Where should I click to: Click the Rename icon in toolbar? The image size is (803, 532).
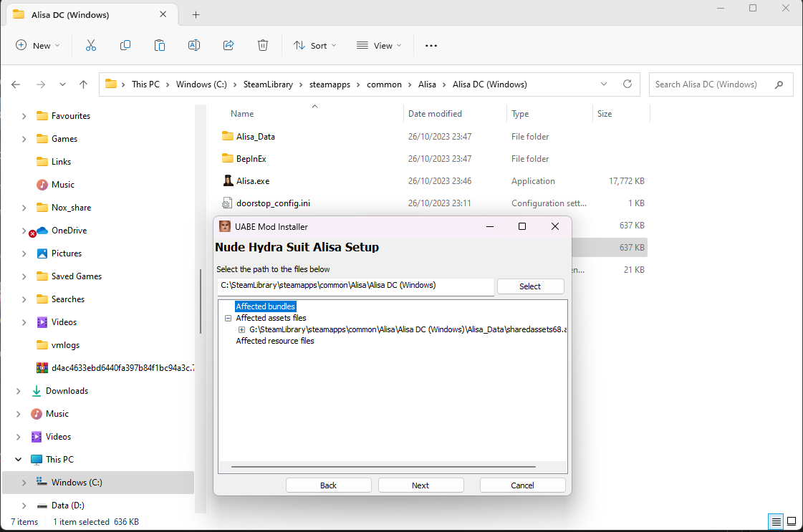(x=194, y=46)
